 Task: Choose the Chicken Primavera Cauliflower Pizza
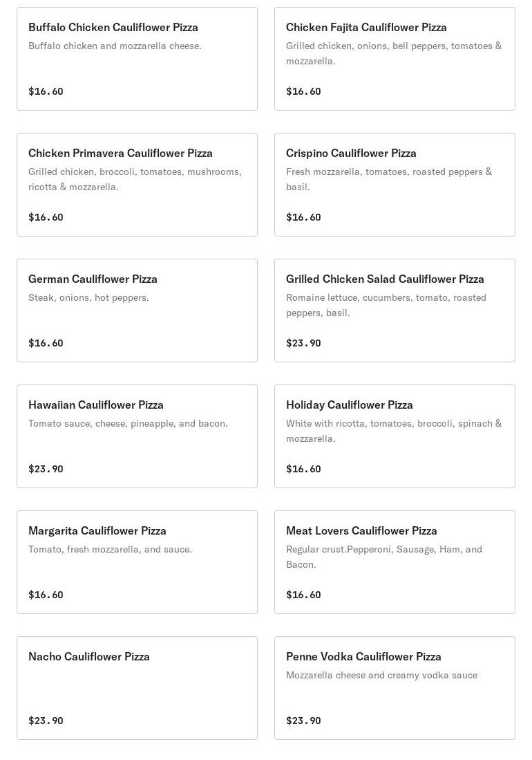[137, 185]
